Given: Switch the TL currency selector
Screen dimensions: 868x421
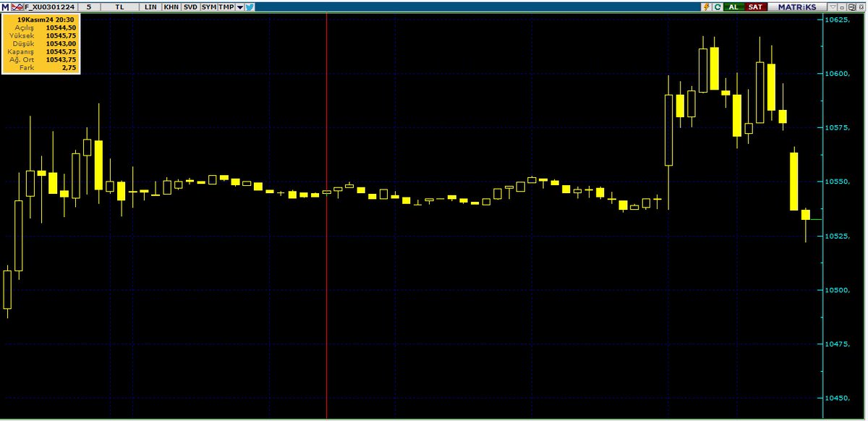Looking at the screenshot, I should pyautogui.click(x=119, y=7).
